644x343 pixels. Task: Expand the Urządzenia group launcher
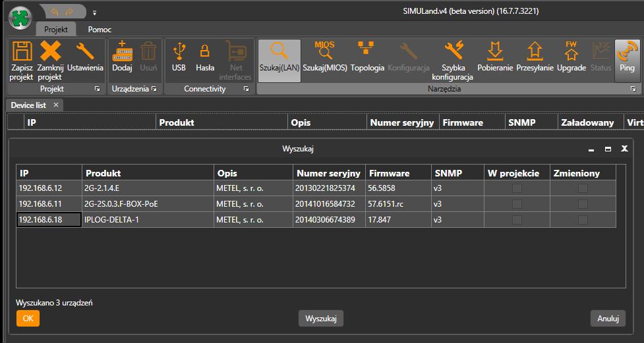point(154,89)
